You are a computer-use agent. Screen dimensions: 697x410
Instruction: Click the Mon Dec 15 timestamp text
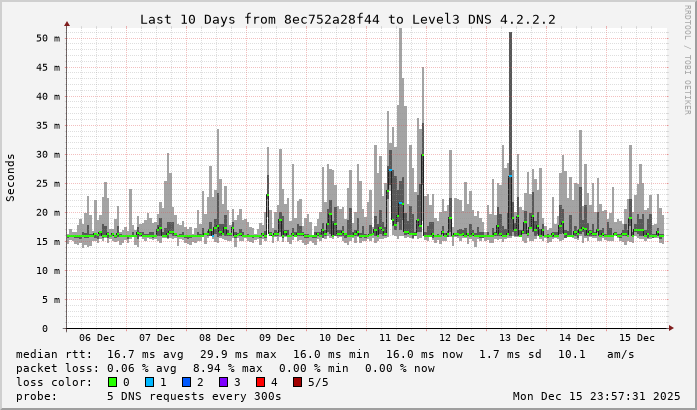point(596,396)
